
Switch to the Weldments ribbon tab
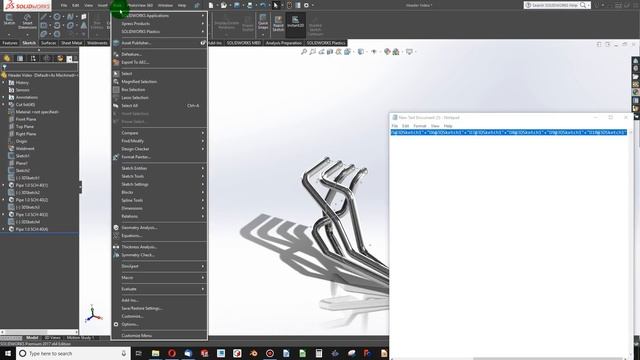[97, 43]
